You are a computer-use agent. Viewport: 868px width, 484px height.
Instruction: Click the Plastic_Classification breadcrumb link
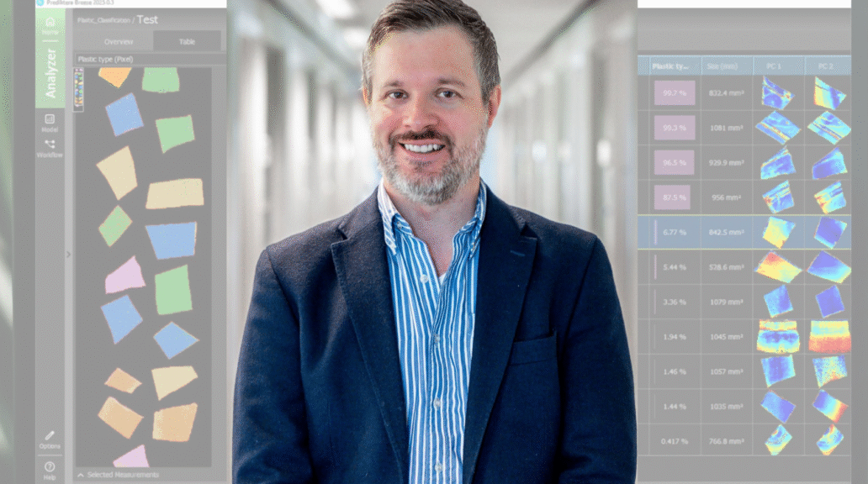(x=104, y=19)
